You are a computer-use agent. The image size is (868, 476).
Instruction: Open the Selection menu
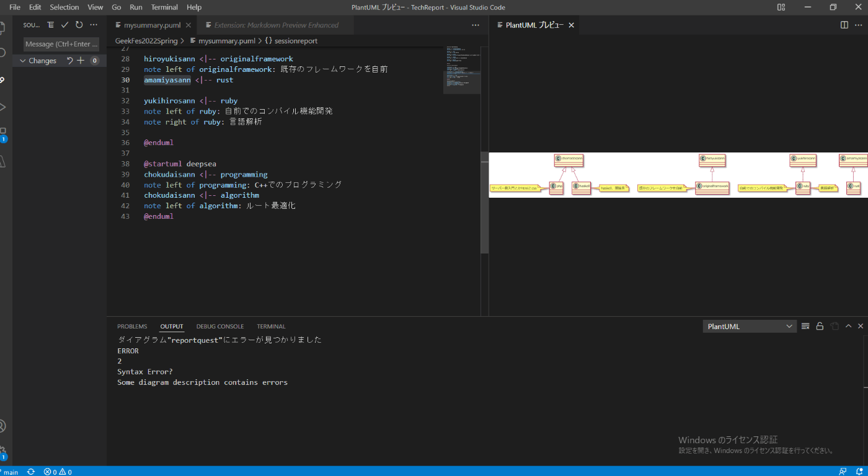[x=64, y=7]
